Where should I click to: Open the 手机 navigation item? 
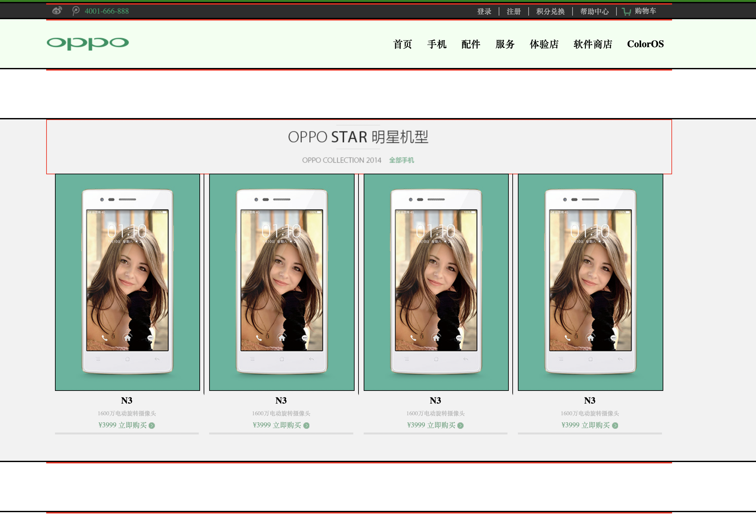[437, 44]
